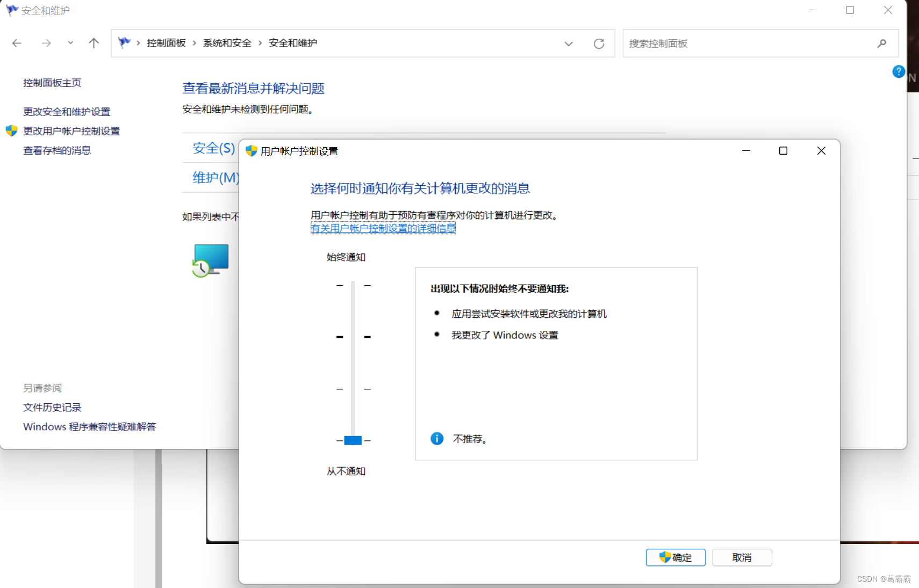Click the 取消 button
Screen dimensions: 919x588
pos(742,557)
